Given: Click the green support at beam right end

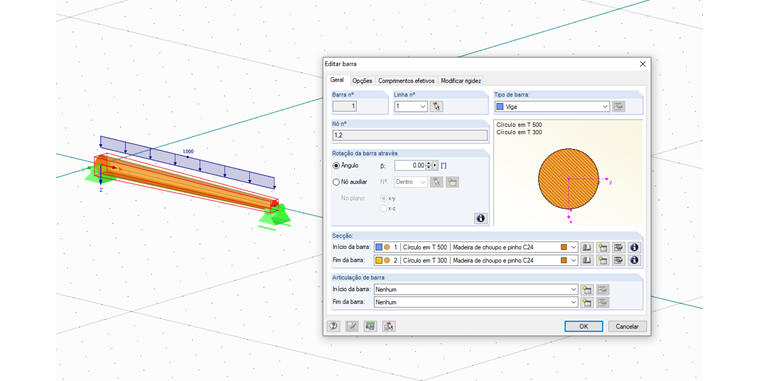Looking at the screenshot, I should pyautogui.click(x=275, y=217).
